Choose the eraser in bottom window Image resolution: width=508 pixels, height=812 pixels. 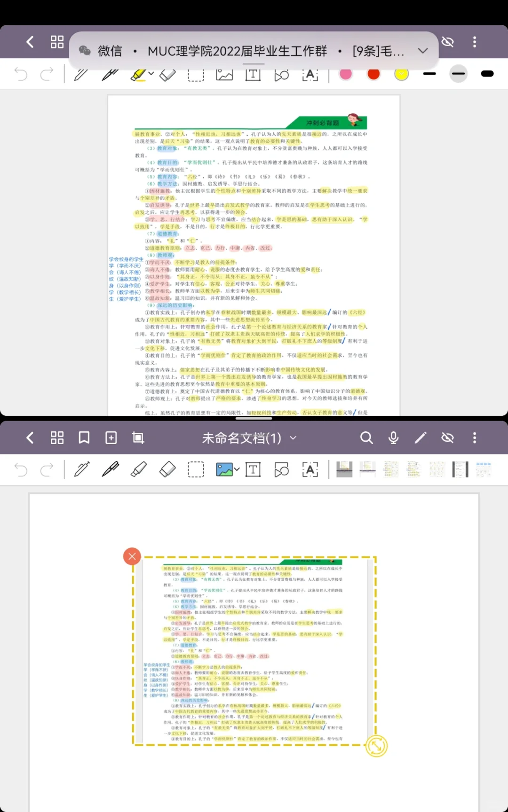[167, 469]
